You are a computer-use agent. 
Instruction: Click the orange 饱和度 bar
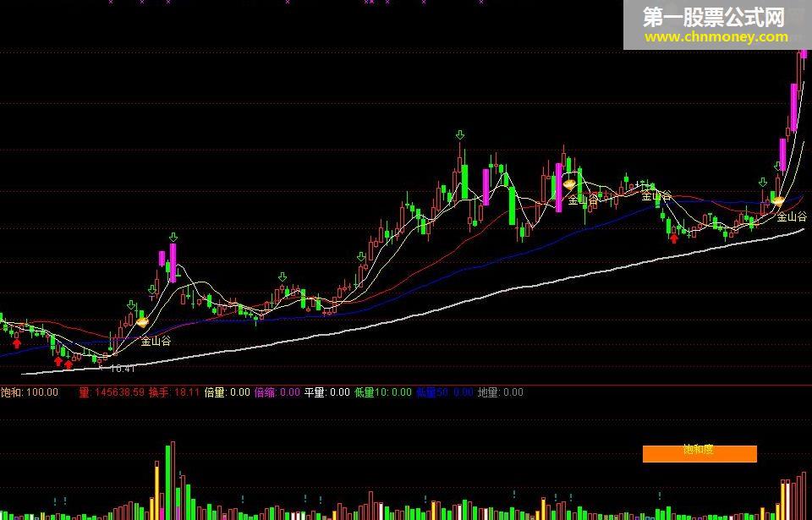pos(700,454)
